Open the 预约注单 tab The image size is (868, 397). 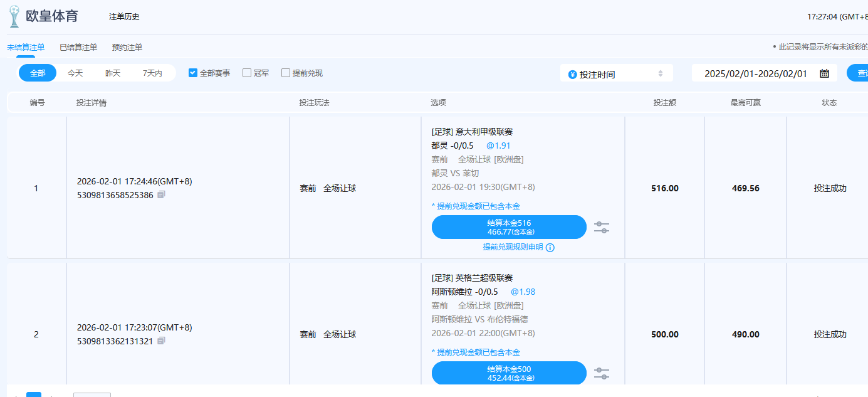tap(127, 47)
